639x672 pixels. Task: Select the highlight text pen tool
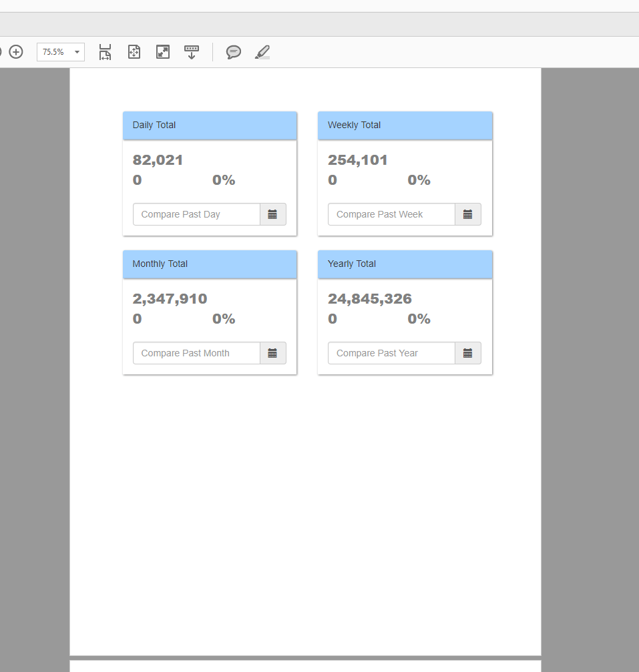tap(262, 52)
